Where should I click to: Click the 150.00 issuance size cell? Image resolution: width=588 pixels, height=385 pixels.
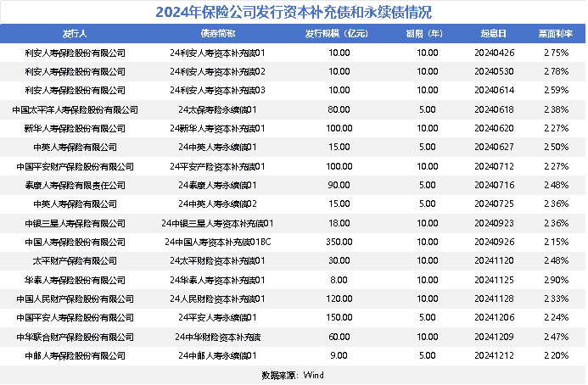339,317
